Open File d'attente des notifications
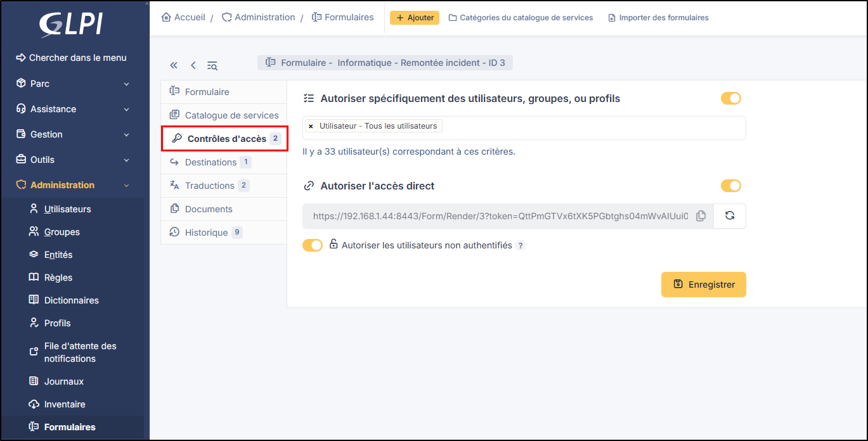868x441 pixels. pyautogui.click(x=81, y=352)
